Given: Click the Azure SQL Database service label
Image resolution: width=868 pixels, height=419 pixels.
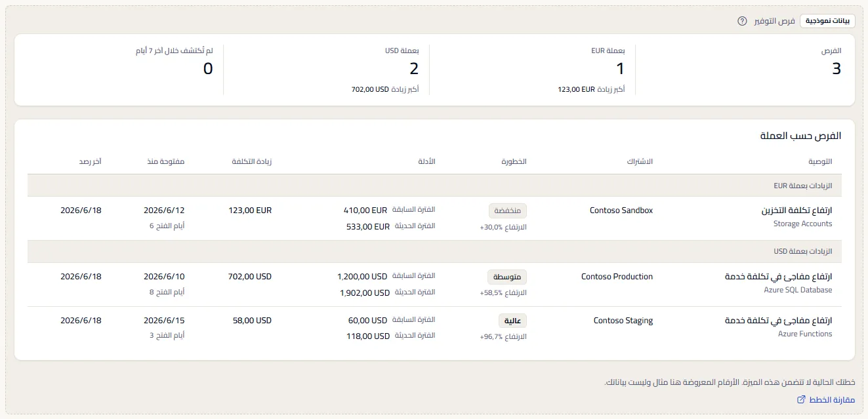Looking at the screenshot, I should tap(798, 290).
